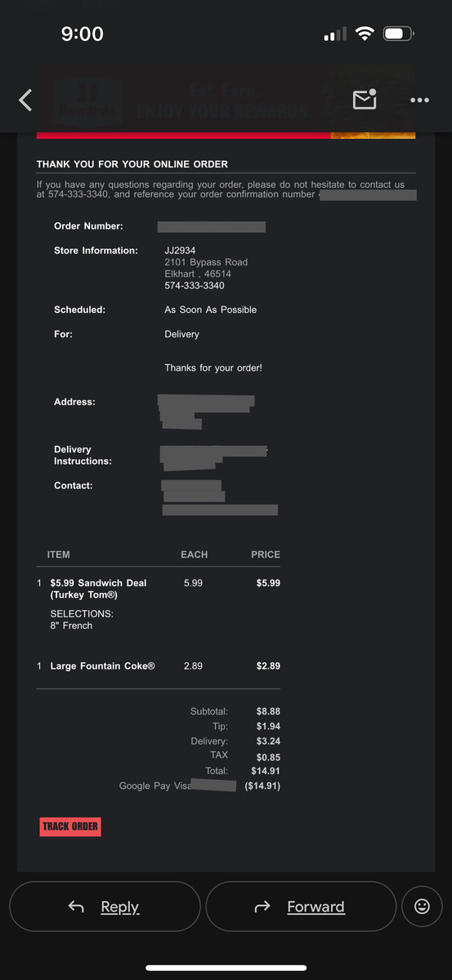The height and width of the screenshot is (980, 452).
Task: Tap the 9:00 clock in status bar
Action: [83, 34]
